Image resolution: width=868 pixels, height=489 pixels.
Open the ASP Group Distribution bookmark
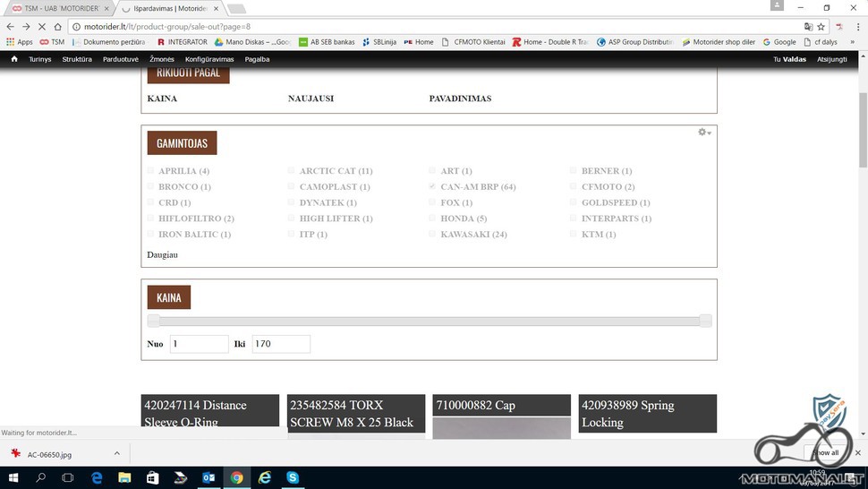tap(635, 42)
